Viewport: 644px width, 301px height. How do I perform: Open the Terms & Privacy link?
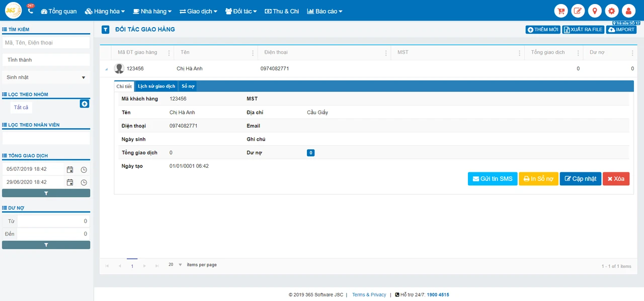point(369,295)
